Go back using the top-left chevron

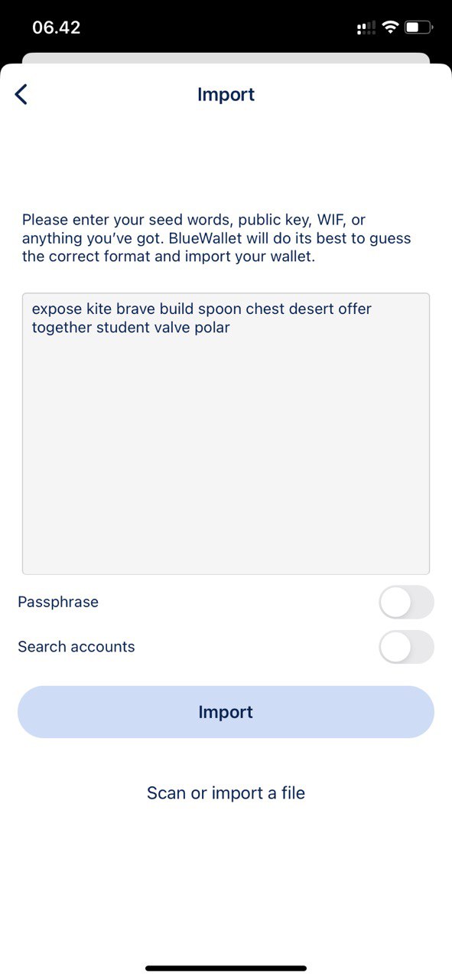click(x=21, y=95)
